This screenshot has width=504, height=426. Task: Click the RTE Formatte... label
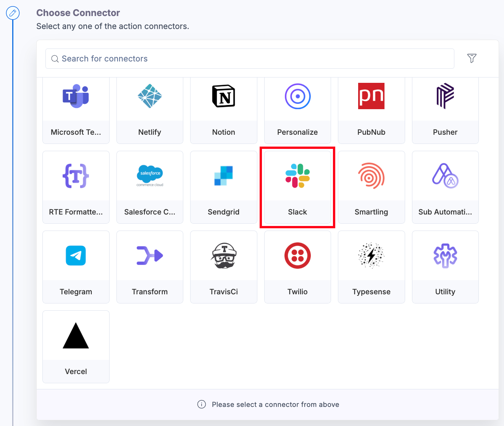(x=76, y=212)
